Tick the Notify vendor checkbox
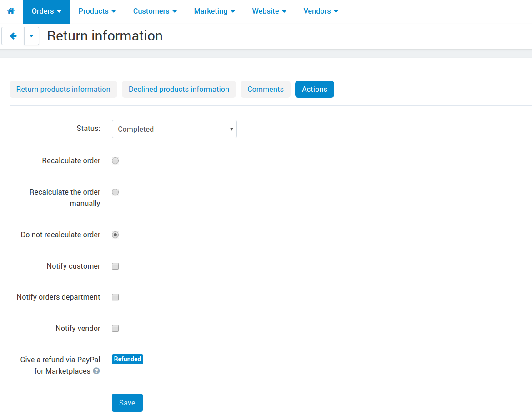 [x=115, y=328]
